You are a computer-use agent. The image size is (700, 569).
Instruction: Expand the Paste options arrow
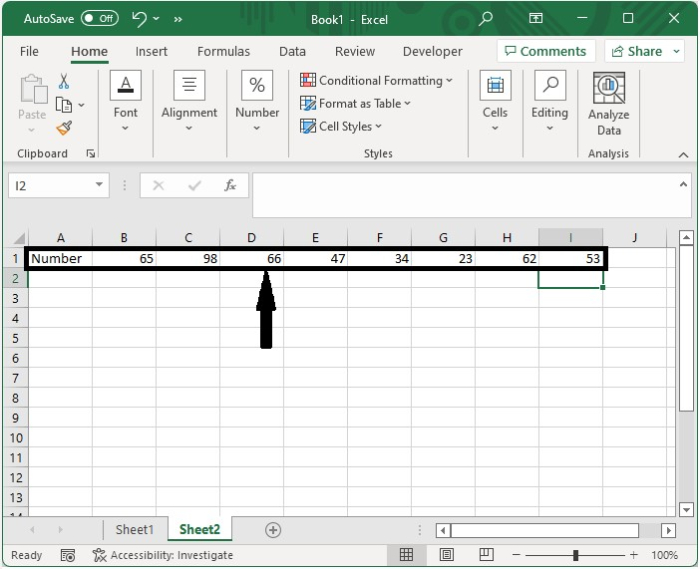(x=31, y=130)
